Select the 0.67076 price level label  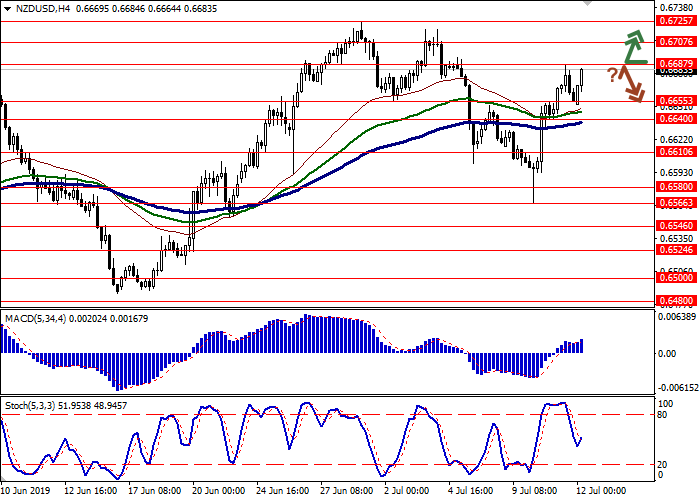click(x=676, y=42)
